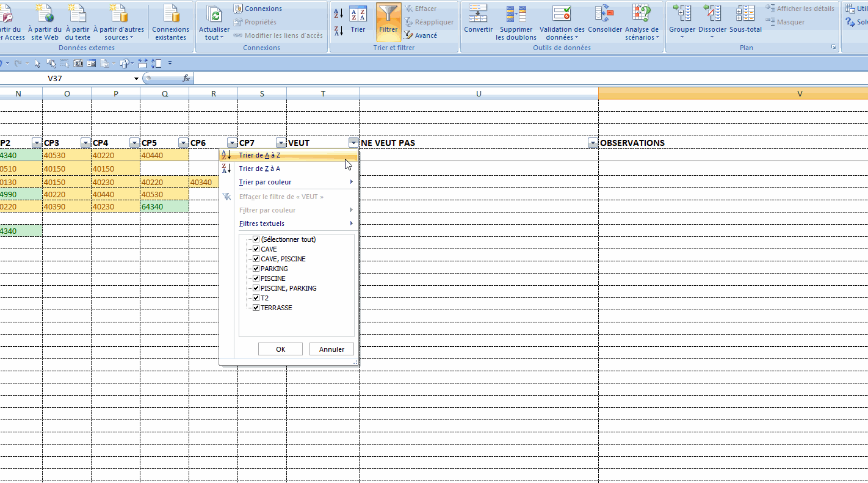Click Supprimer les doublons icon
The image size is (868, 483).
coord(516,14)
